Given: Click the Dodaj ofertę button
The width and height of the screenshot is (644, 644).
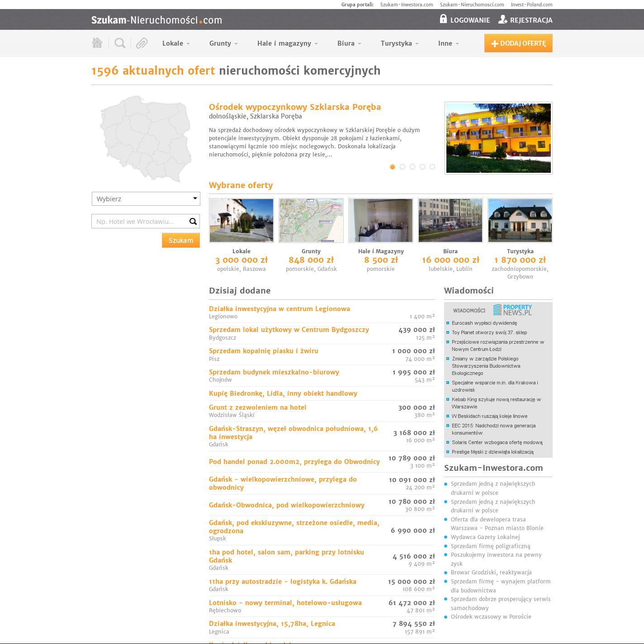Looking at the screenshot, I should [x=518, y=43].
